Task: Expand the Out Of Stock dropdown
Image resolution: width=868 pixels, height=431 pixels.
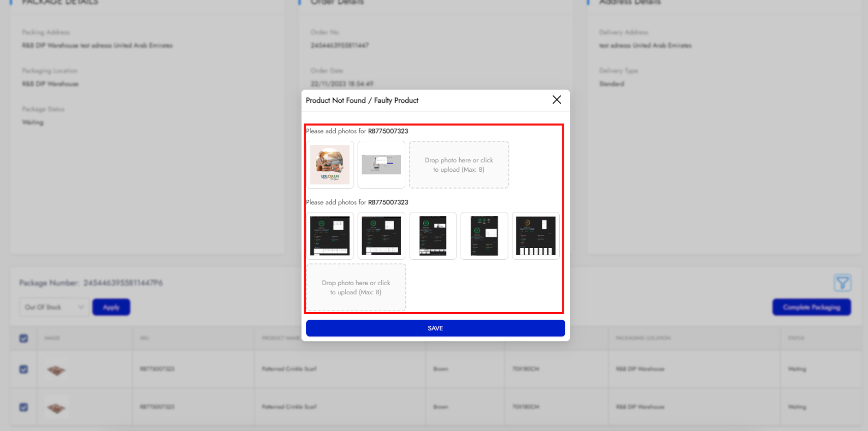Action: pyautogui.click(x=54, y=307)
